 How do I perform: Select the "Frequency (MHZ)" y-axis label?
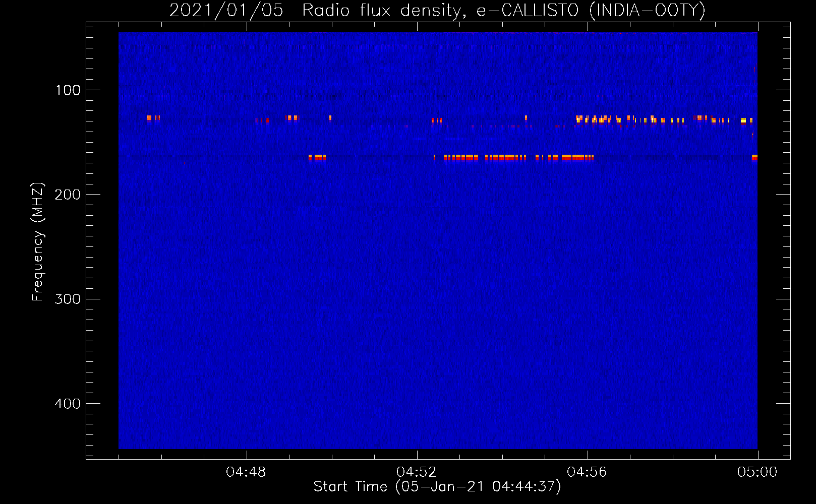click(38, 242)
